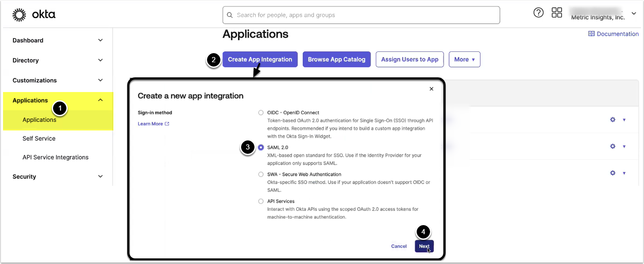
Task: Click the SWA - Secure Web Authentication label
Action: pyautogui.click(x=304, y=175)
